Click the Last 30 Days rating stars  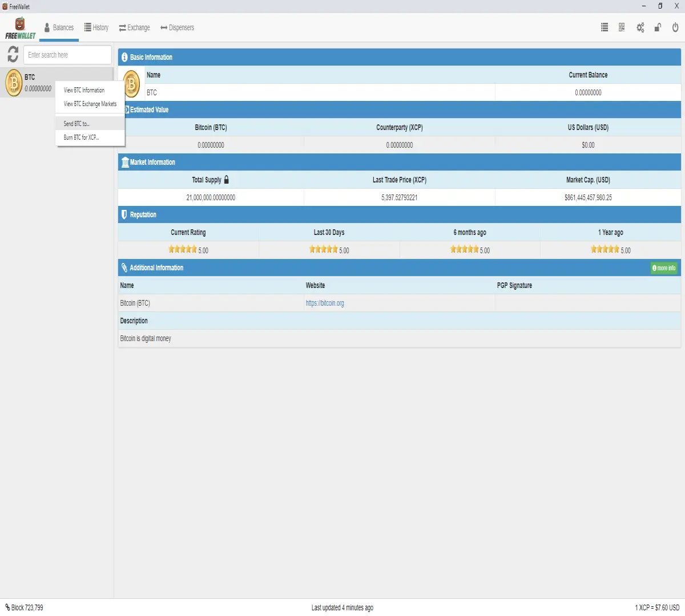pos(324,249)
